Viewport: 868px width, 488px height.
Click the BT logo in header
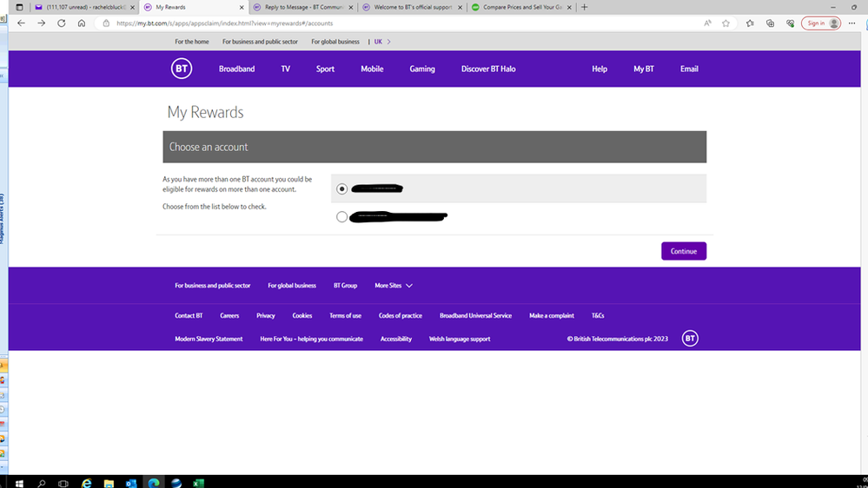click(x=181, y=69)
